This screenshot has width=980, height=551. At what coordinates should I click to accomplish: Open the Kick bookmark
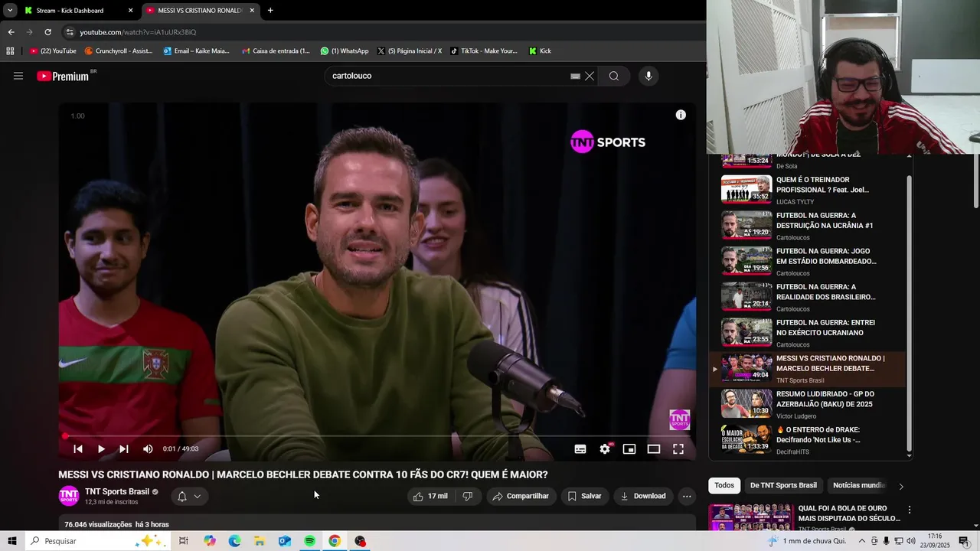[540, 51]
